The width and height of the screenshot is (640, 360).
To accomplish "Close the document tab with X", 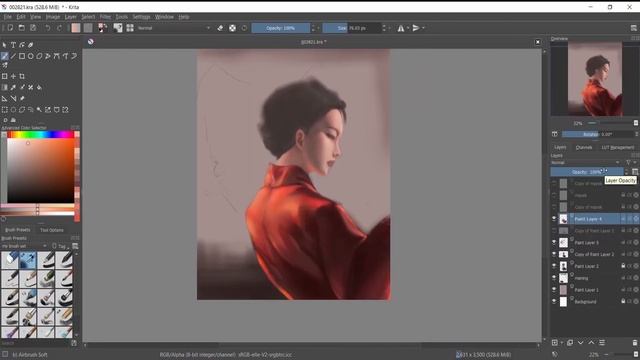I will click(x=538, y=42).
